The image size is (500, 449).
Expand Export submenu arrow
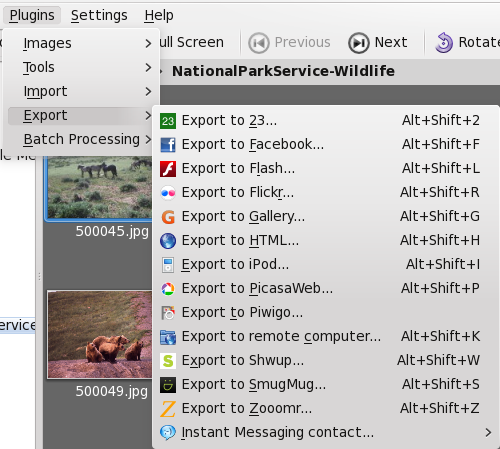pyautogui.click(x=148, y=115)
